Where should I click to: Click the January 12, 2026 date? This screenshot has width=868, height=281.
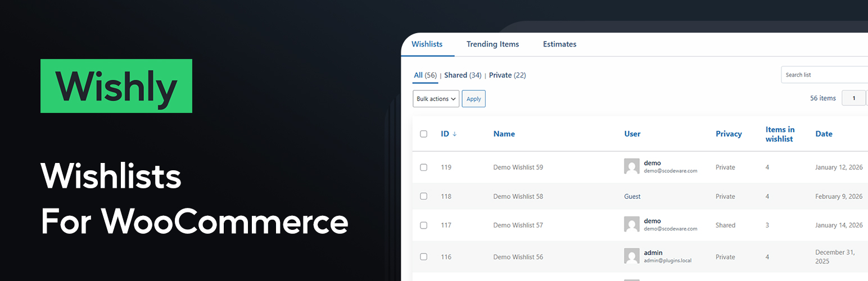(839, 167)
